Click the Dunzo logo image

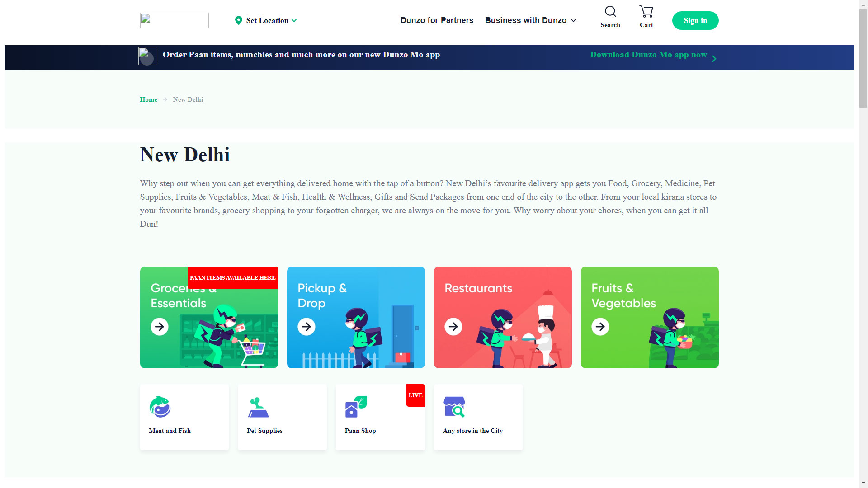175,20
